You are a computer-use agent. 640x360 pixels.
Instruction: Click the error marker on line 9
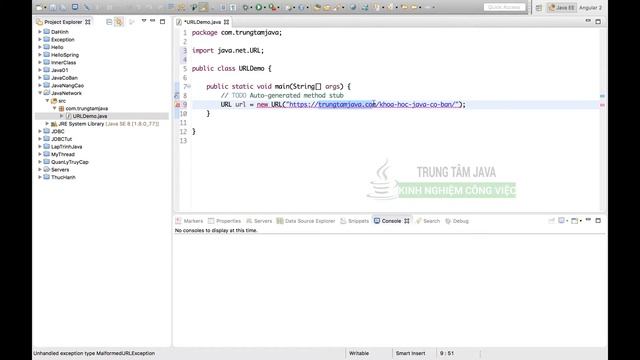click(177, 105)
